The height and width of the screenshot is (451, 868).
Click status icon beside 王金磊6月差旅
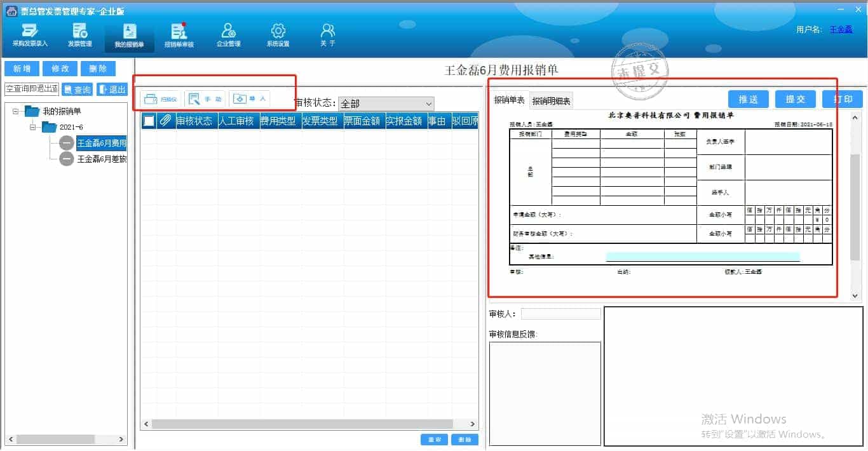point(67,159)
